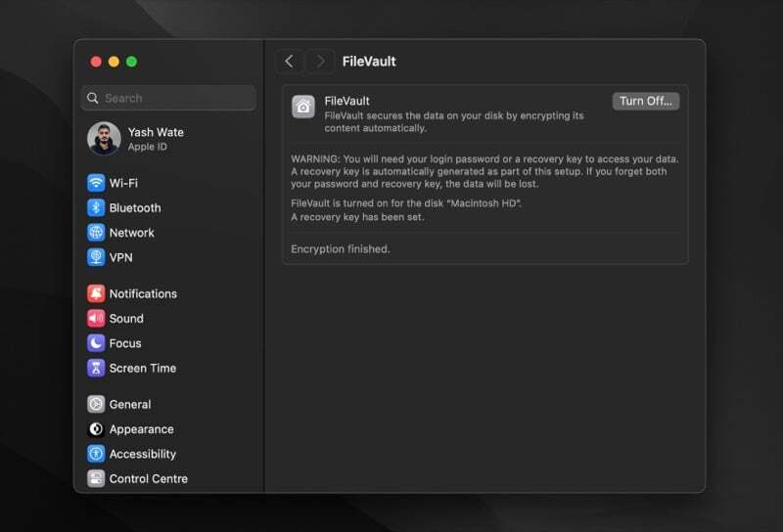The width and height of the screenshot is (783, 532).
Task: Close the window with red button
Action: [x=96, y=62]
